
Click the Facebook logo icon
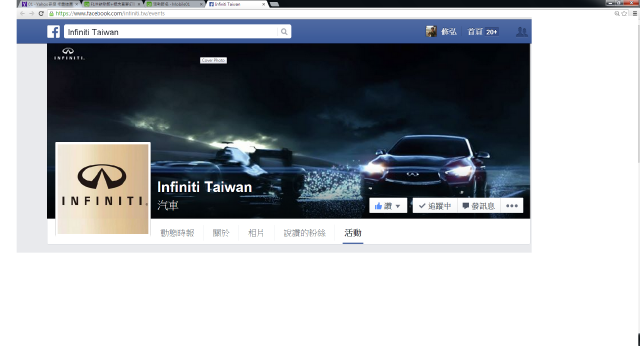(x=53, y=32)
